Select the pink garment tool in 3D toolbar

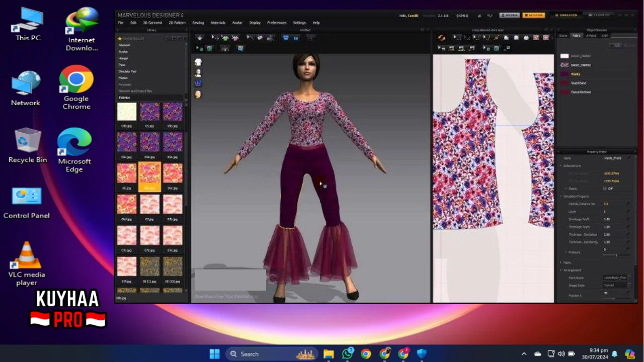click(235, 38)
